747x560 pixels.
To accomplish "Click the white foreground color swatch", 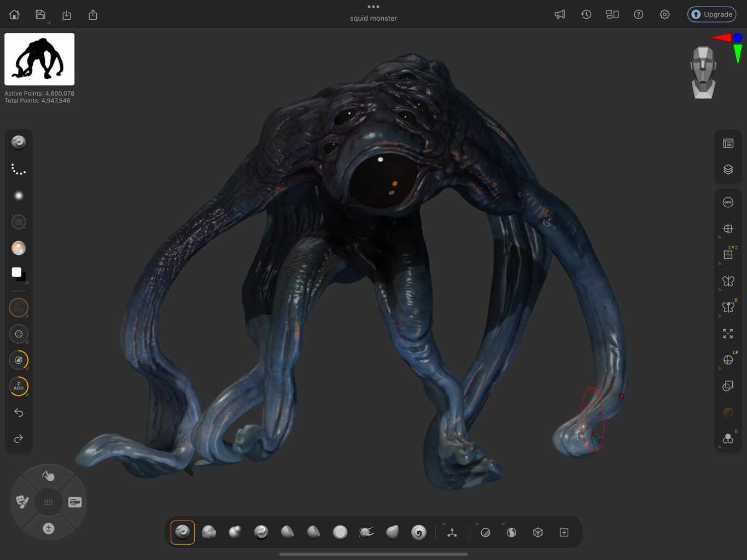I will [x=16, y=272].
